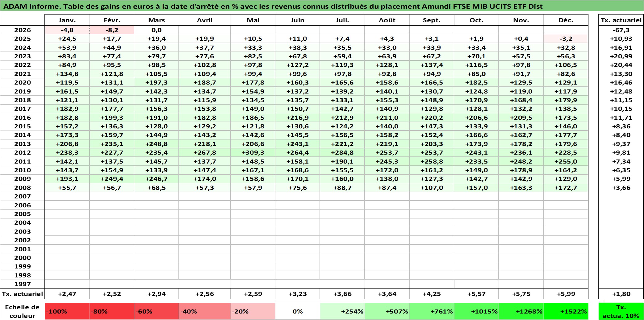Select the -8,2 cell for February 2026
The height and width of the screenshot is (320, 644).
click(x=112, y=30)
